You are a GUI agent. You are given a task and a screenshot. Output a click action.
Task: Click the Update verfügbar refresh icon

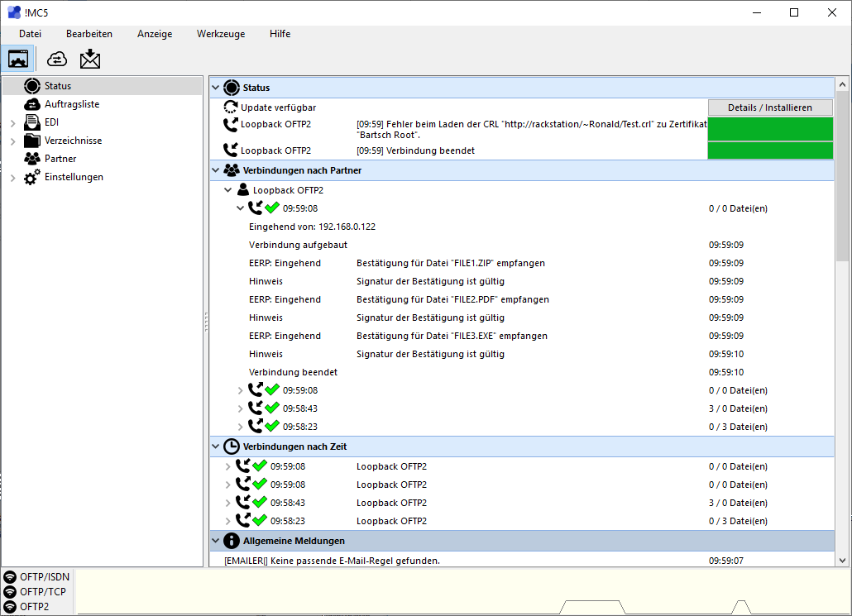pos(231,107)
